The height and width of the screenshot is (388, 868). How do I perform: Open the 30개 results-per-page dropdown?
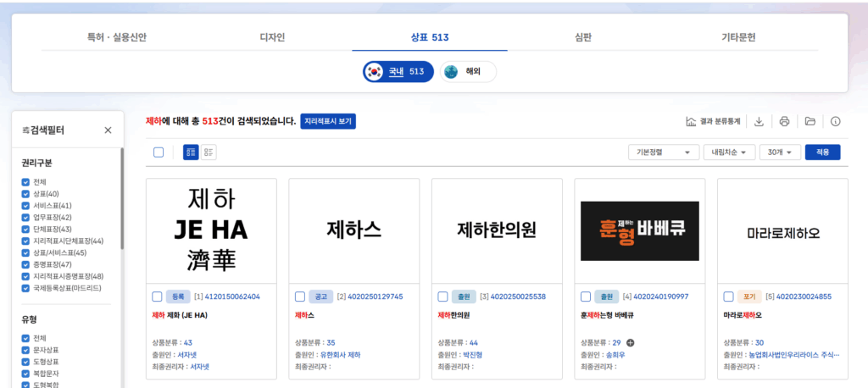(x=781, y=152)
